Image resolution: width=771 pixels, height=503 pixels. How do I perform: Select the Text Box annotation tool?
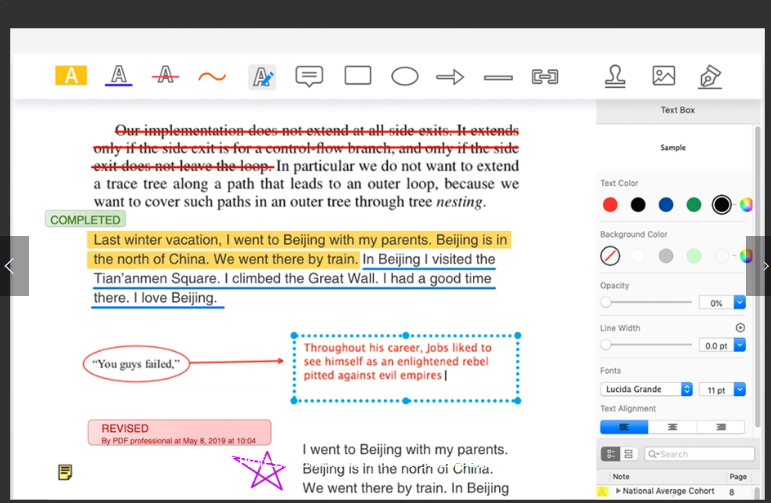click(262, 77)
